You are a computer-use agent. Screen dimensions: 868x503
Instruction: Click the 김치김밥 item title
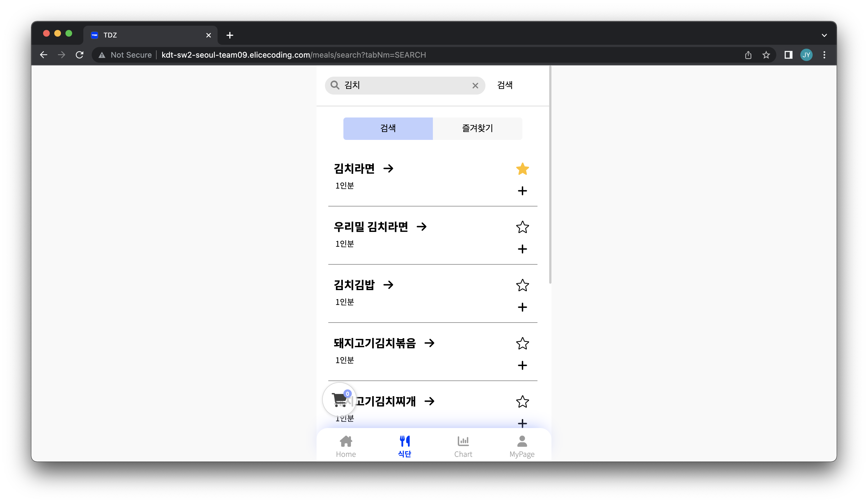tap(354, 285)
